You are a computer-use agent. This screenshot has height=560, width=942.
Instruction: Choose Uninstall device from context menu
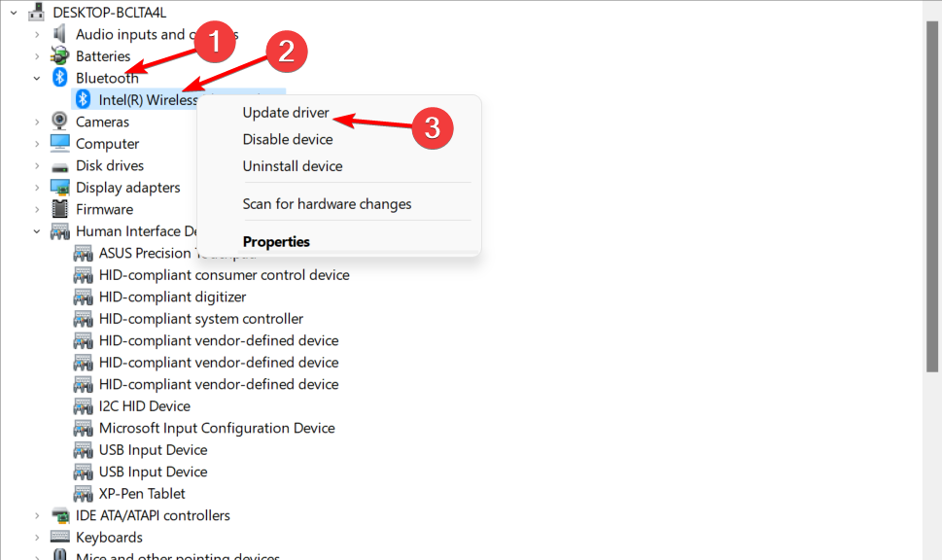click(293, 166)
